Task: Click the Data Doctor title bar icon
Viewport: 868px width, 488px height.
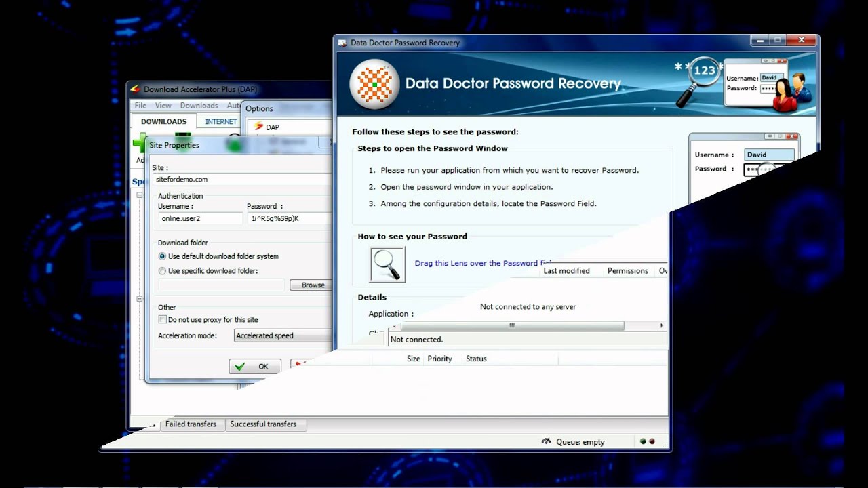Action: [x=342, y=43]
